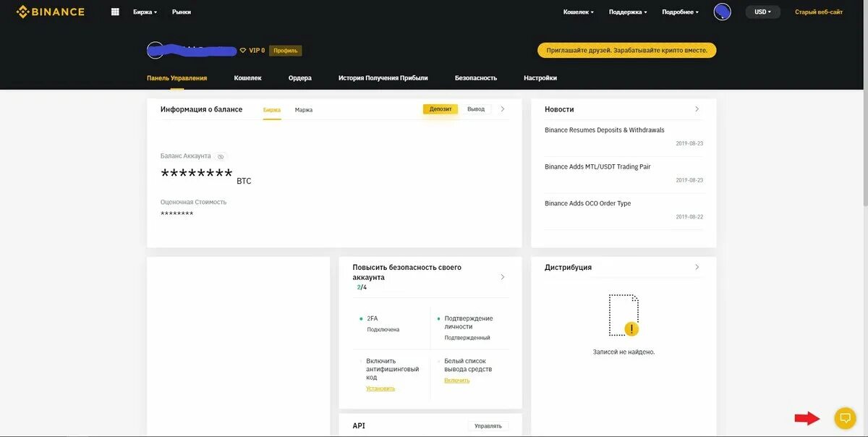Click the Оценочная Стоимость label
The image size is (868, 437).
tap(193, 203)
